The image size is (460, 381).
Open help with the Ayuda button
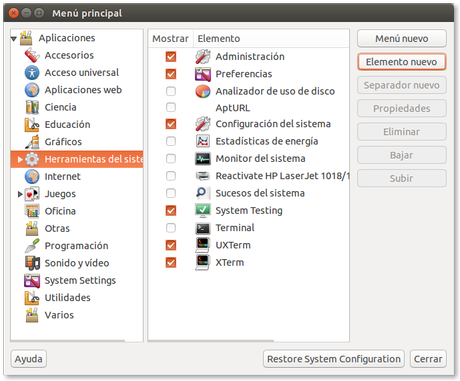29,359
